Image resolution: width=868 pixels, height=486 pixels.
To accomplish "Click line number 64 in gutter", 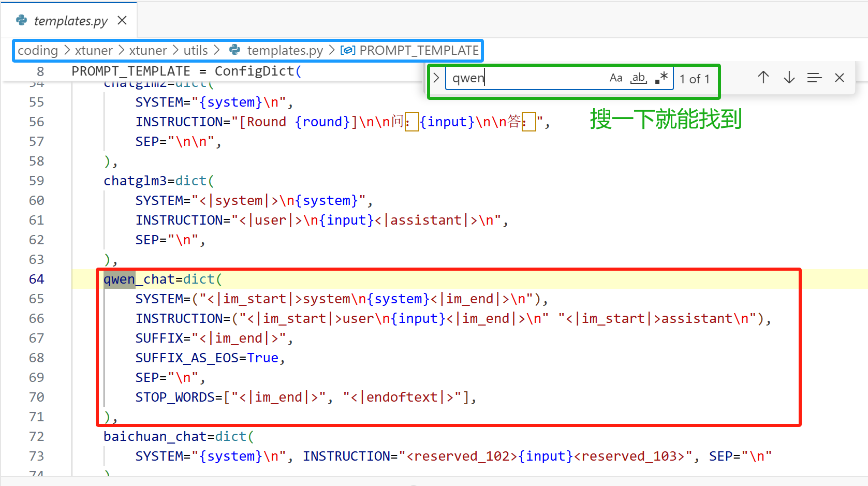I will point(37,279).
